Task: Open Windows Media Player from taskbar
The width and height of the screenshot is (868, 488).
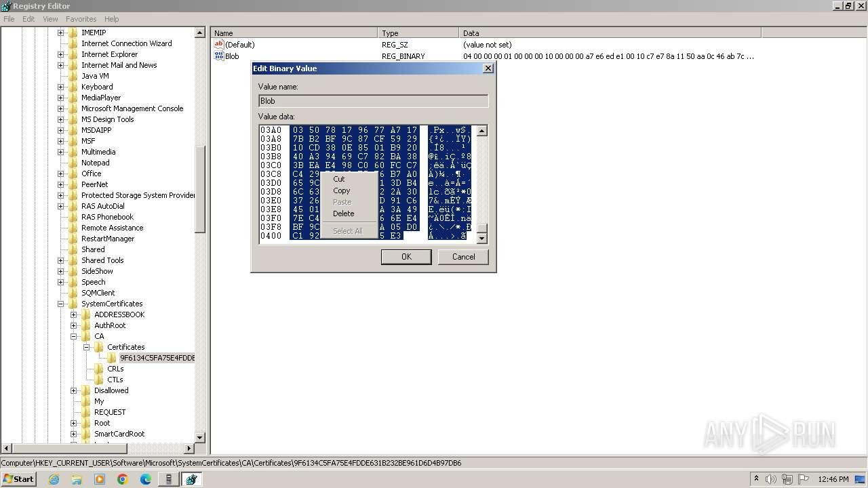Action: 100,479
